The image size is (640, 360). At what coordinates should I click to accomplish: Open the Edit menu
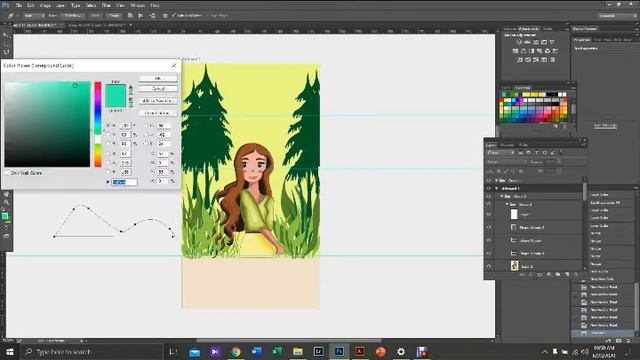point(31,5)
